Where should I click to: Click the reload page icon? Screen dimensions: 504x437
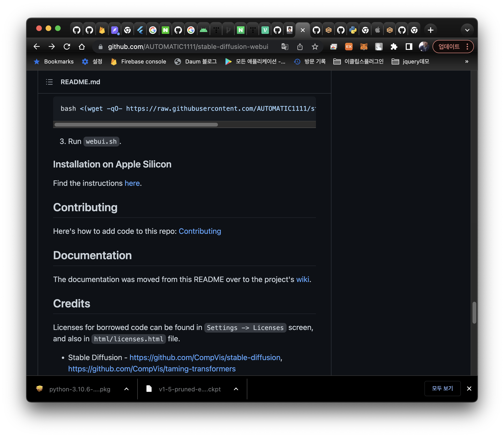click(67, 47)
